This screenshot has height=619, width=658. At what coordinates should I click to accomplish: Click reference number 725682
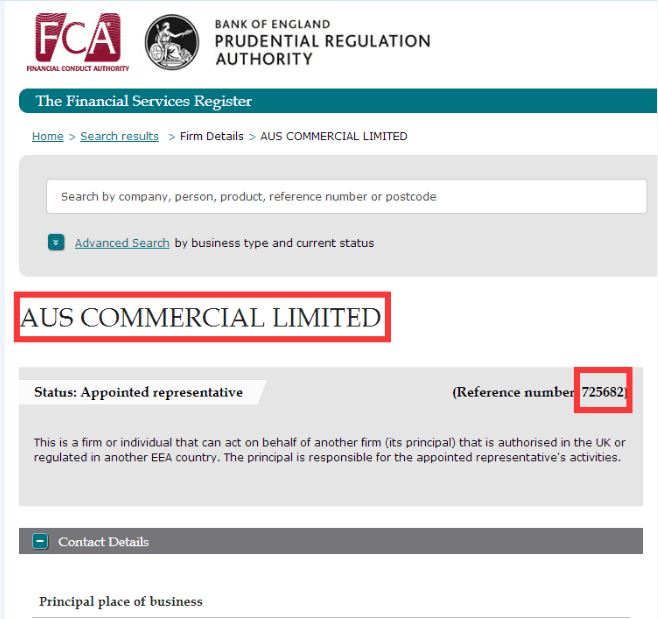(603, 392)
